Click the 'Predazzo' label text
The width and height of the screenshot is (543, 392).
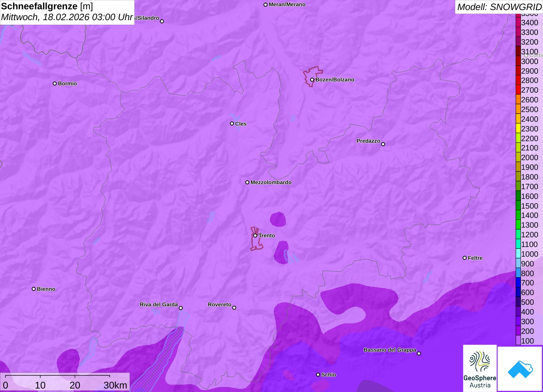click(x=368, y=141)
